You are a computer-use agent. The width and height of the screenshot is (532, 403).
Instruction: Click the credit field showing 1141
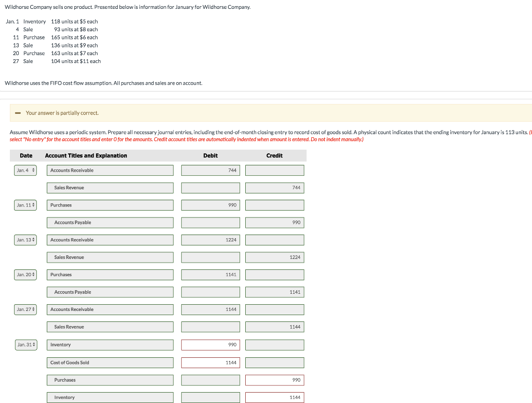tap(274, 292)
